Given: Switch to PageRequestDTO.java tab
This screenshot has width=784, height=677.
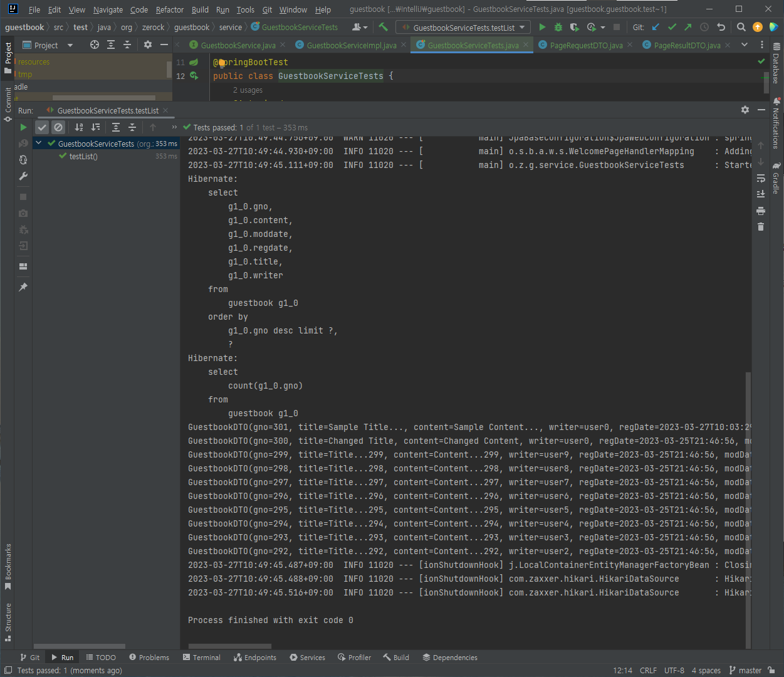Looking at the screenshot, I should (x=586, y=45).
